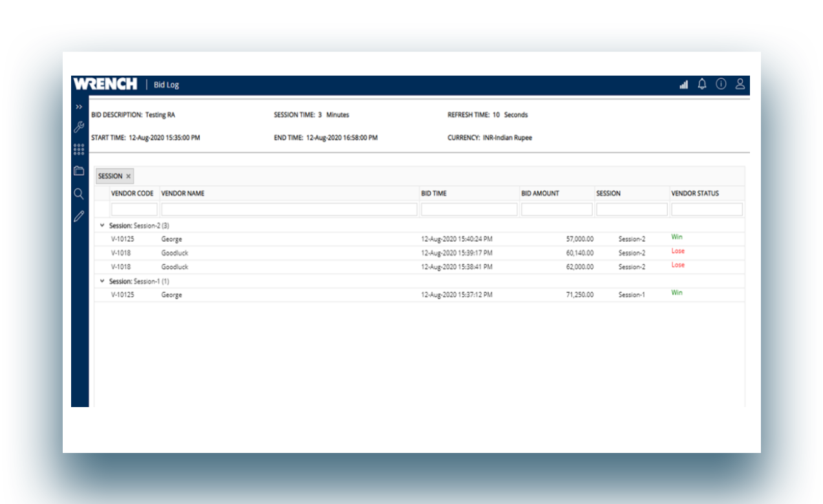The width and height of the screenshot is (823, 504).
Task: Click Lose status in 60,140.00 row
Action: (x=678, y=251)
